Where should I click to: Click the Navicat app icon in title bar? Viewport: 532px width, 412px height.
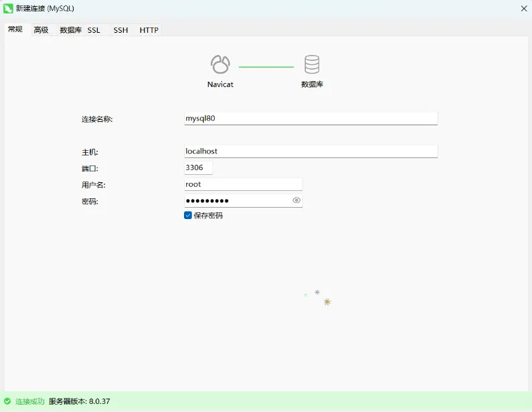pos(8,9)
